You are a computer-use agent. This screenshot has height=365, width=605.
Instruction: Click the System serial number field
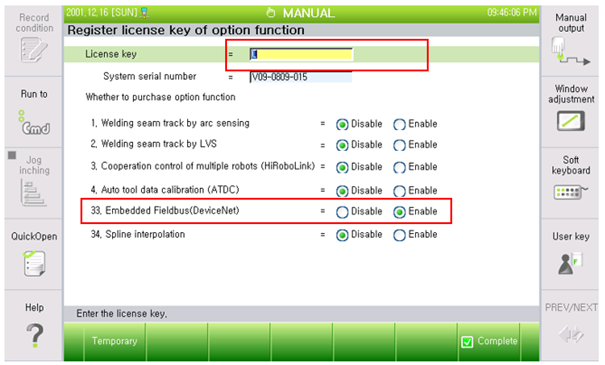click(x=301, y=77)
